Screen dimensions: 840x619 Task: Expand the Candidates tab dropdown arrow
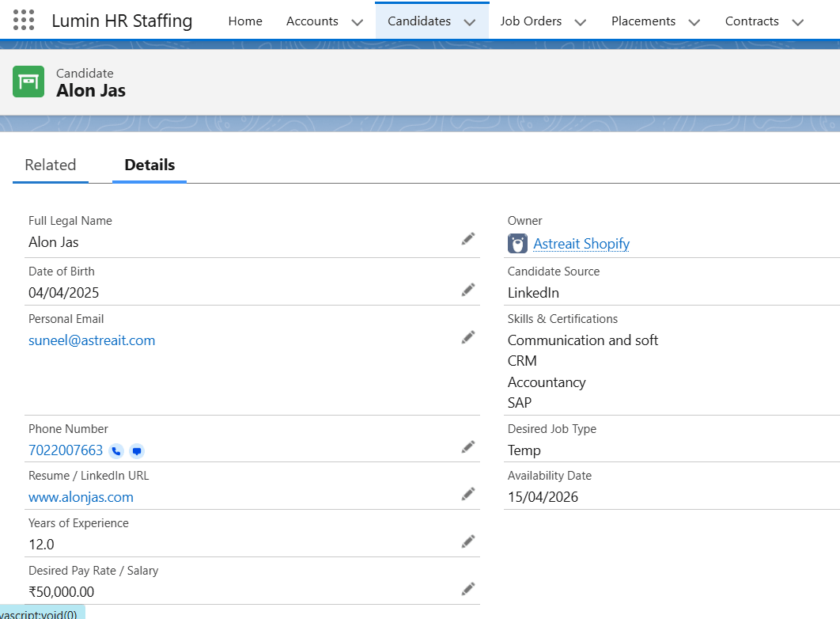click(470, 21)
